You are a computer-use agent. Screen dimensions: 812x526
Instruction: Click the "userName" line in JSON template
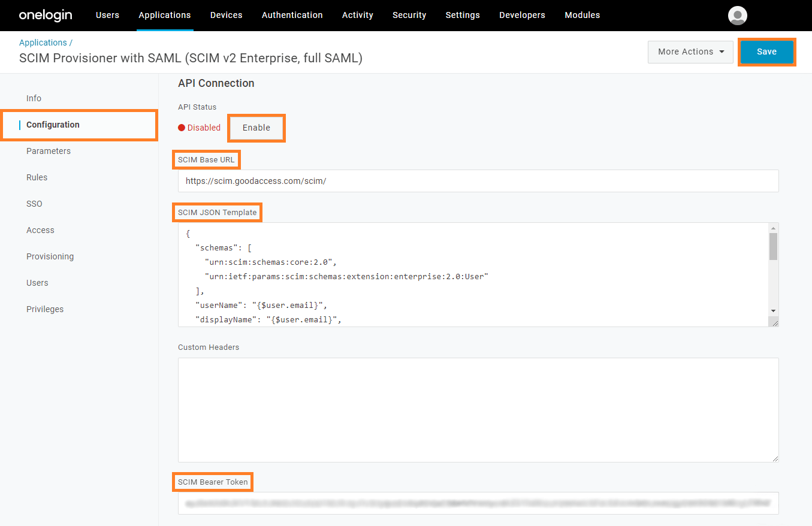(x=261, y=306)
